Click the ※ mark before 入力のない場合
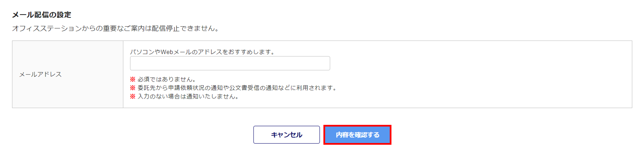Viewport: 644px width, 166px height. 133,96
